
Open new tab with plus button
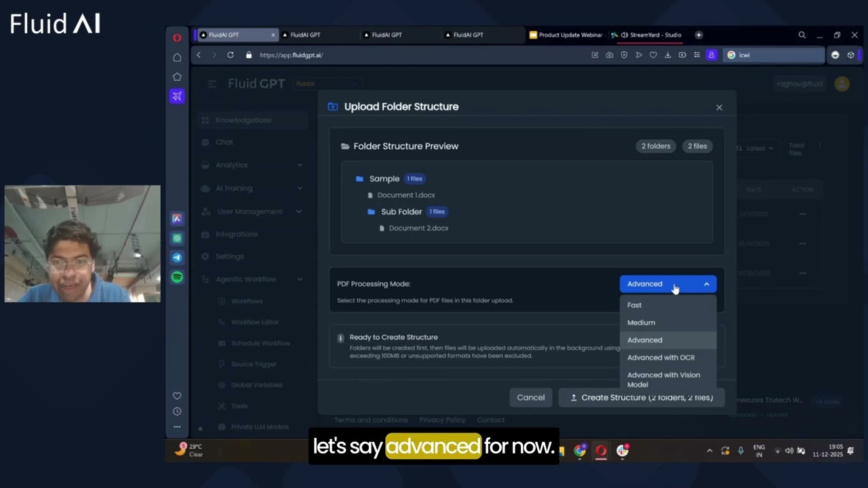pos(698,35)
